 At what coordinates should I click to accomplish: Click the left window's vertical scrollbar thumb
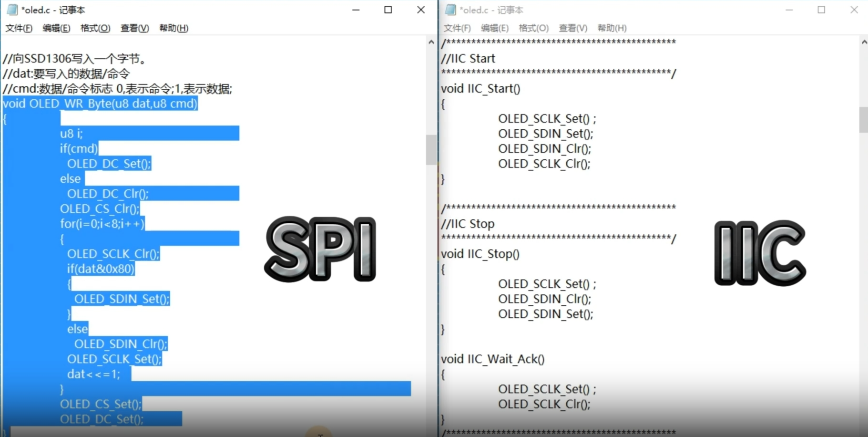tap(431, 150)
